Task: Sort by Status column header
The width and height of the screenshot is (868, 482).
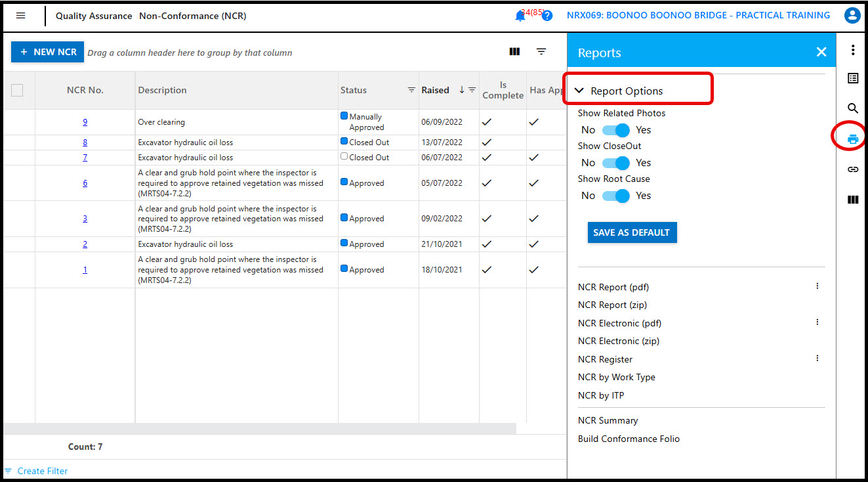Action: coord(354,90)
